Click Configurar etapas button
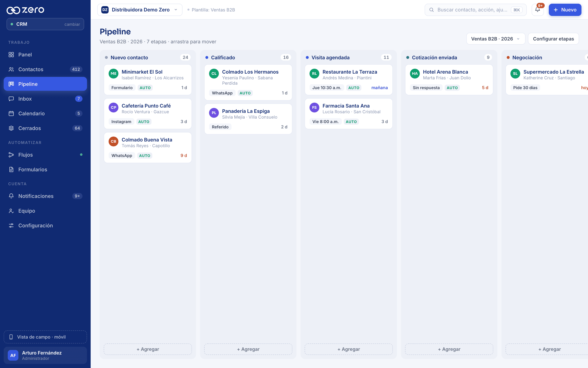 553,39
